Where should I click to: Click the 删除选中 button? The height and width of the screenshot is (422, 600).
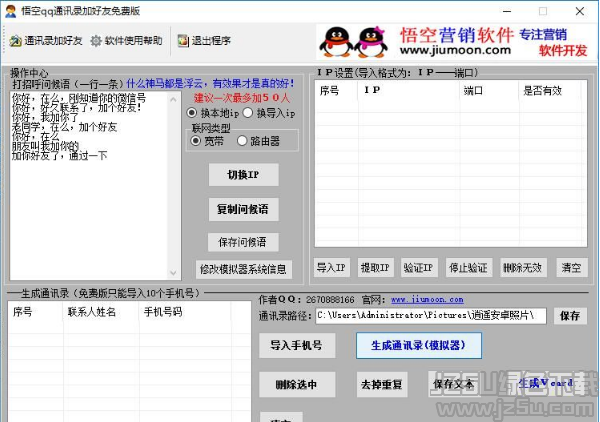297,385
